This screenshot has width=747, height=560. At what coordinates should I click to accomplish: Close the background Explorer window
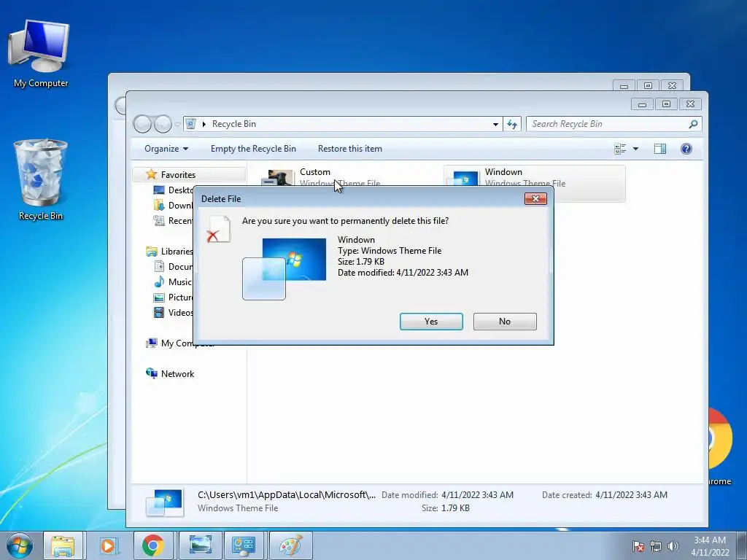pos(672,86)
